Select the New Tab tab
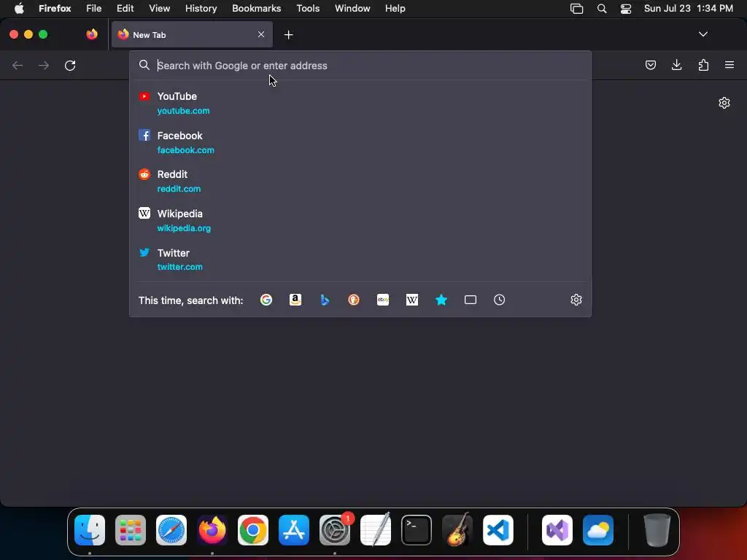The height and width of the screenshot is (560, 747). [192, 34]
